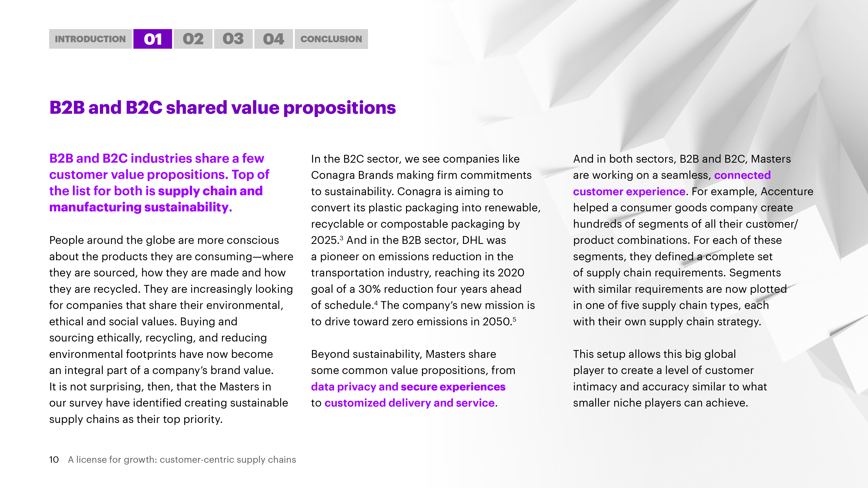The image size is (868, 488).
Task: Jump to chapter 02 tab
Action: [x=193, y=39]
